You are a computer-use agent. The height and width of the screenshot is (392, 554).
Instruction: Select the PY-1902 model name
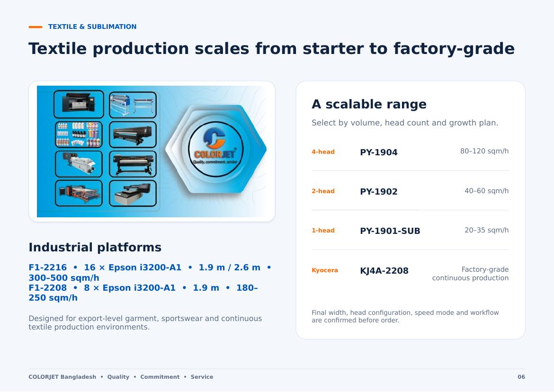pyautogui.click(x=378, y=191)
